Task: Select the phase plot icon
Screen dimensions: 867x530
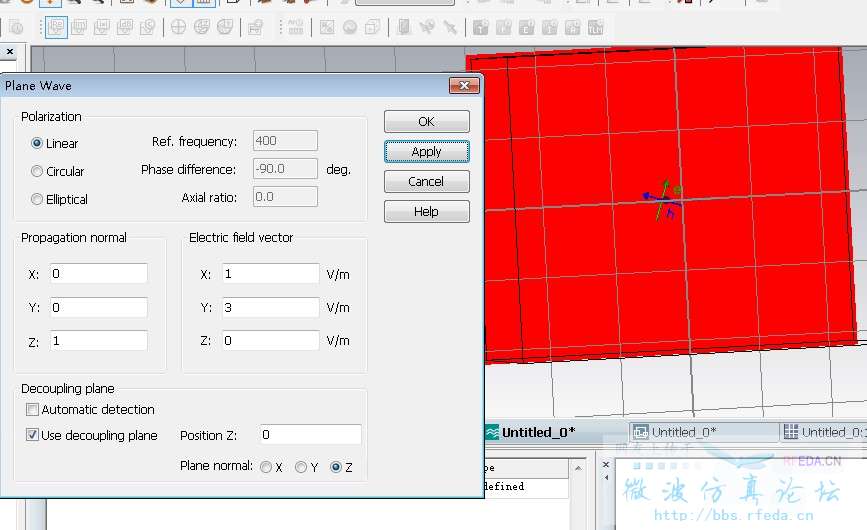Action: 148,27
